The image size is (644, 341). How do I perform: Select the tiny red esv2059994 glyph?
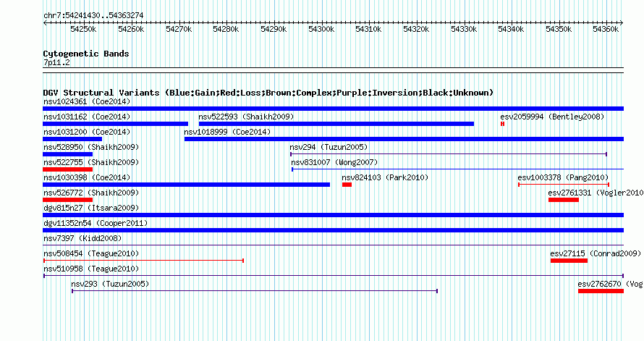click(x=502, y=124)
